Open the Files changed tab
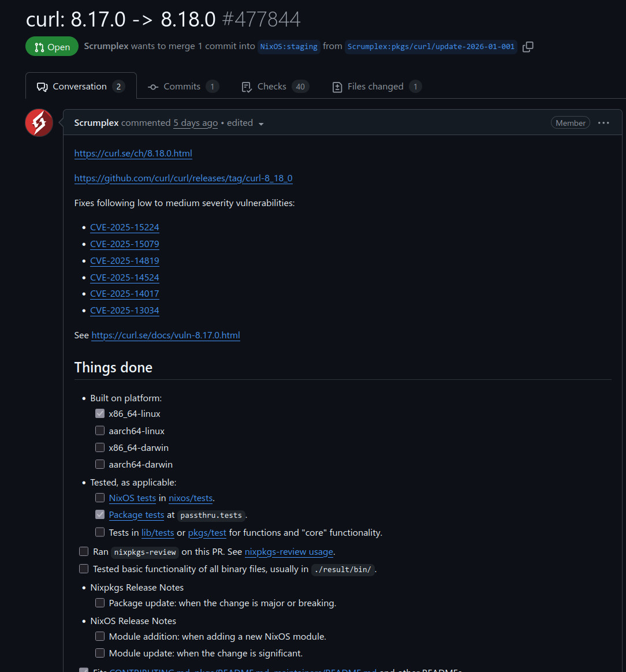 tap(377, 86)
